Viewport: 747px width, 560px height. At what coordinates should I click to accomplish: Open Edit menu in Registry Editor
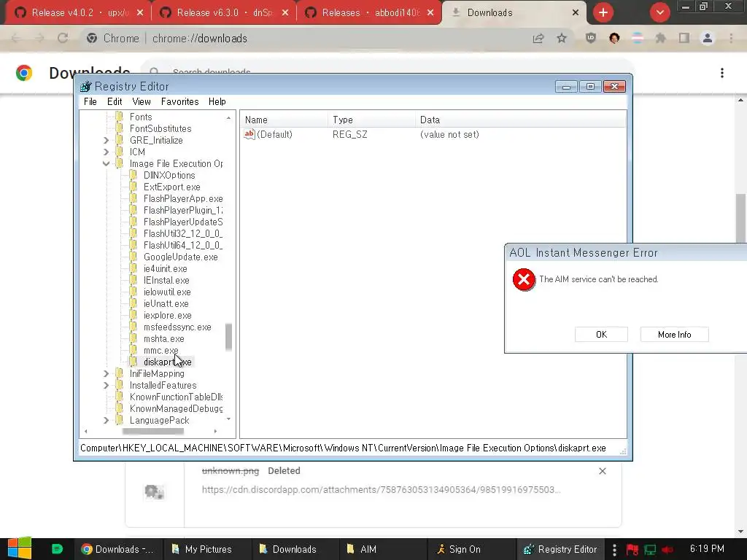click(x=115, y=102)
